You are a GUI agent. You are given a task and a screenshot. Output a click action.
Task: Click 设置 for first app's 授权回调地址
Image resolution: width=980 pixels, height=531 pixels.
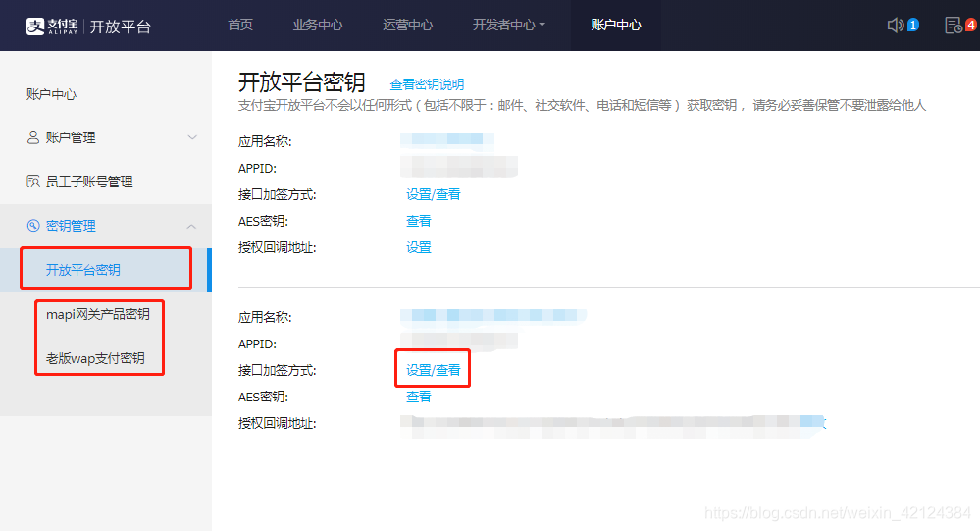coord(418,247)
